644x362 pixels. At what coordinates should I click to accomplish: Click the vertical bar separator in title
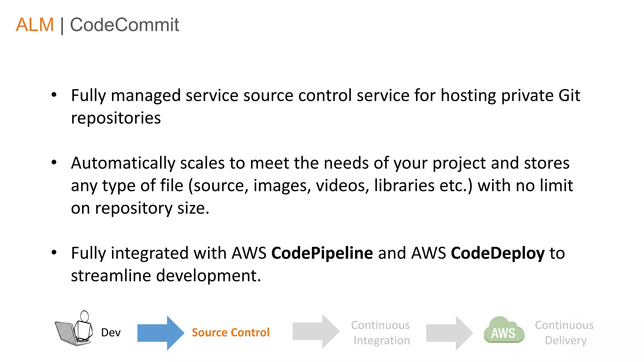click(62, 25)
